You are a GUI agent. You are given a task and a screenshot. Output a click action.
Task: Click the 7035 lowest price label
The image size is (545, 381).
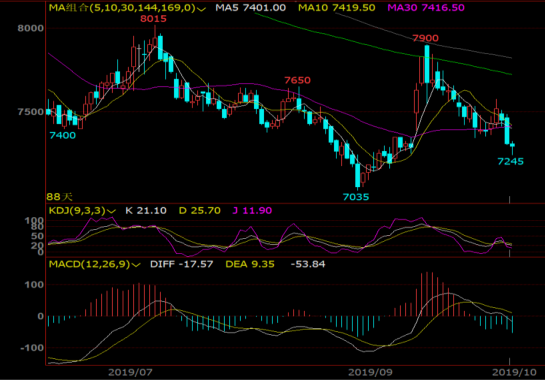tap(356, 197)
